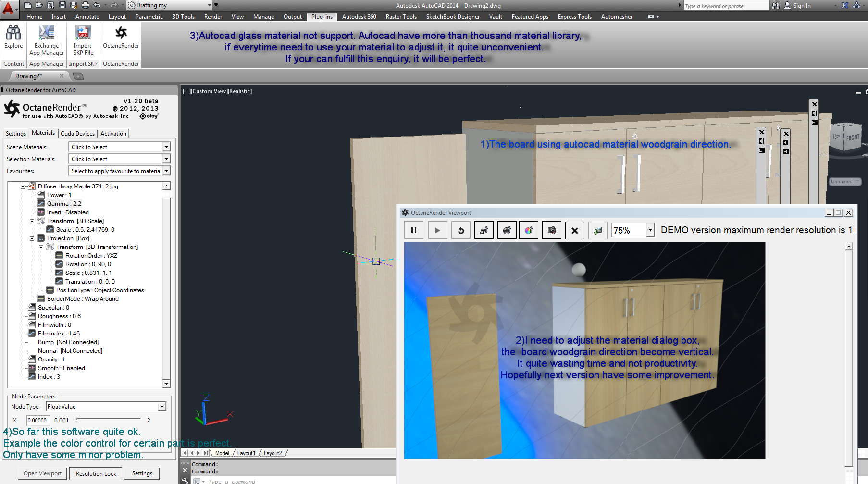Click the autofocus AF picker icon
868x484 pixels.
[x=484, y=230]
